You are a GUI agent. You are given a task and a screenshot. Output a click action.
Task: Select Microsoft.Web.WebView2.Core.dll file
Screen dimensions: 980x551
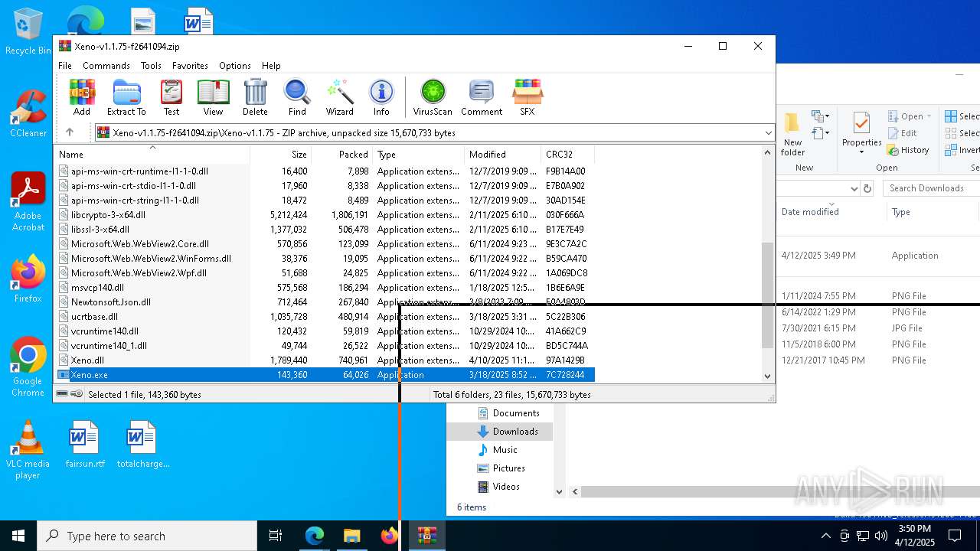click(325, 243)
